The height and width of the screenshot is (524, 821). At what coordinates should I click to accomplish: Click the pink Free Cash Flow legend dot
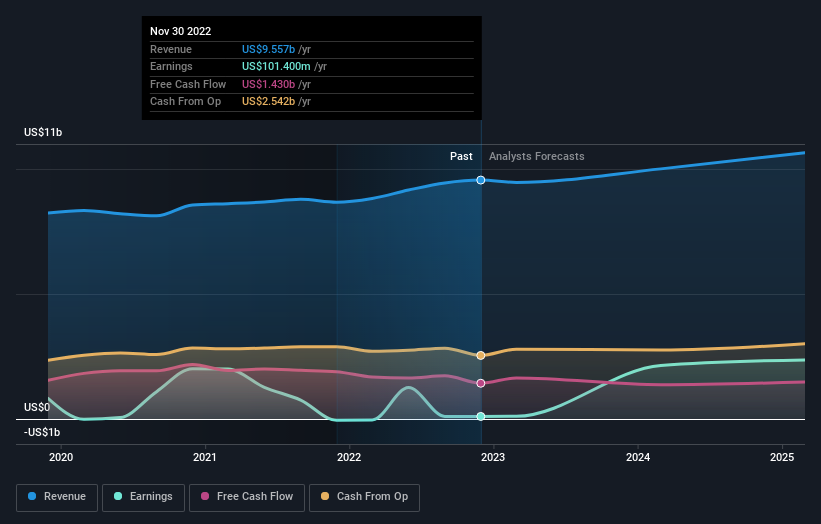[x=205, y=496]
